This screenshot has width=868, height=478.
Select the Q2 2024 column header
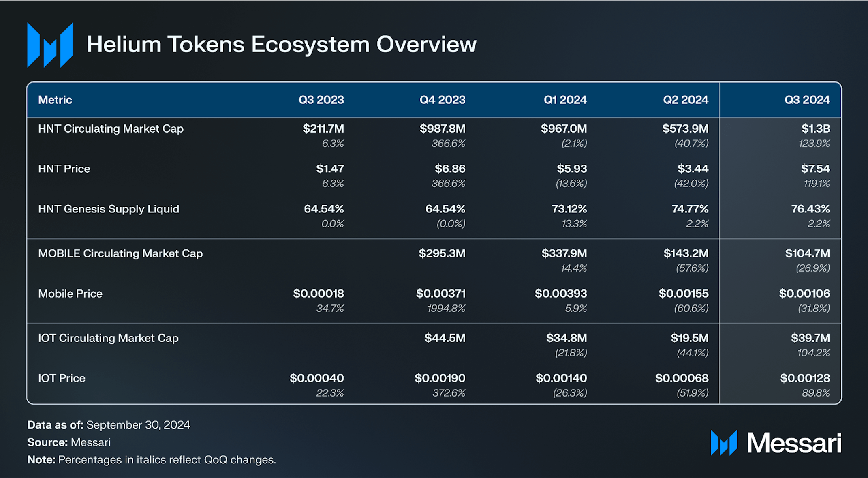point(686,100)
